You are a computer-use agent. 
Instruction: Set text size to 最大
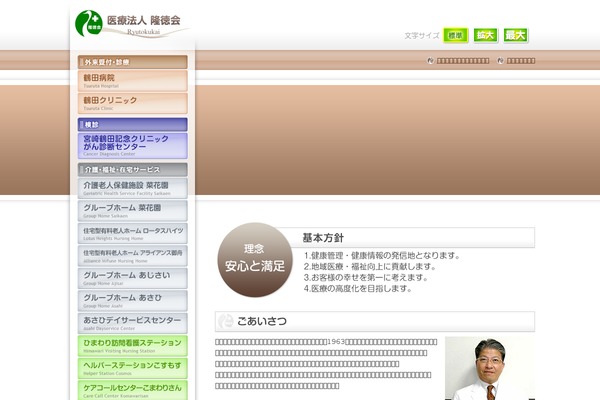click(516, 36)
